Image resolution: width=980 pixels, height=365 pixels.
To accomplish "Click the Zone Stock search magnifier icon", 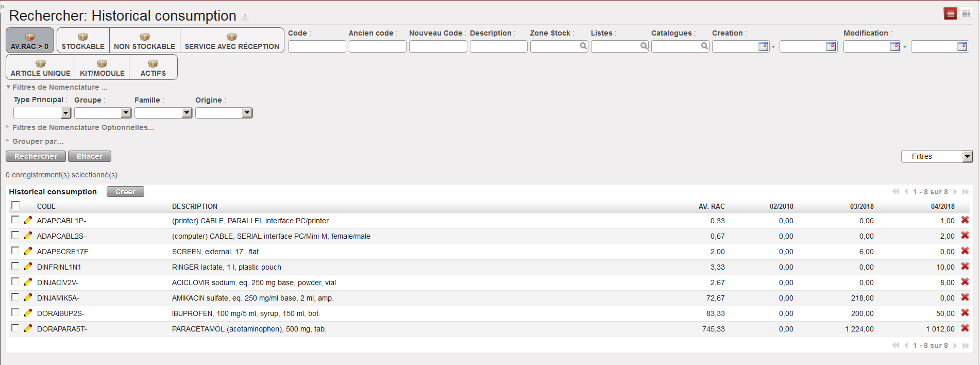I will pyautogui.click(x=583, y=46).
